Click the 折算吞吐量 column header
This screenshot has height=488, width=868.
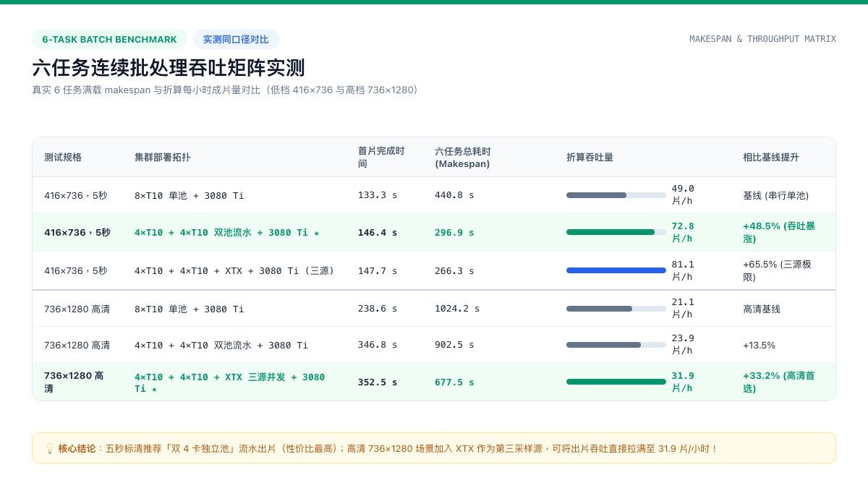pos(590,158)
